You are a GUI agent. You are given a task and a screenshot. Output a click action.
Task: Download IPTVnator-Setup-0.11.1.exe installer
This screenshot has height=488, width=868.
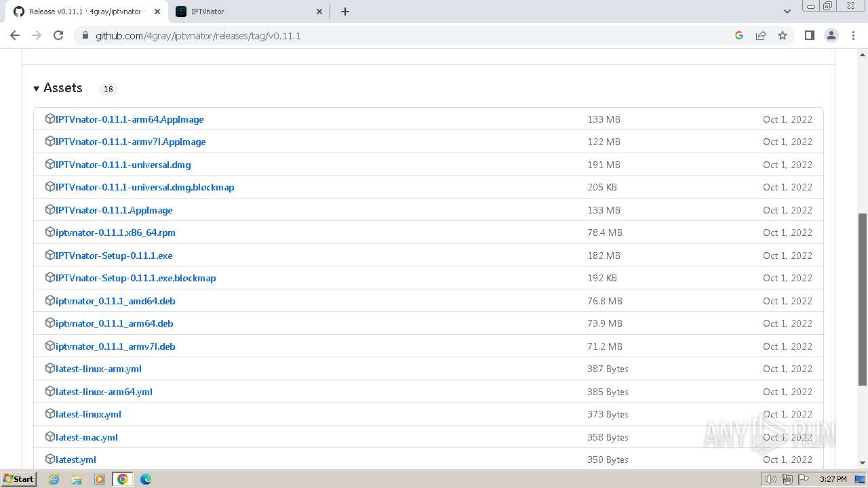click(x=114, y=256)
